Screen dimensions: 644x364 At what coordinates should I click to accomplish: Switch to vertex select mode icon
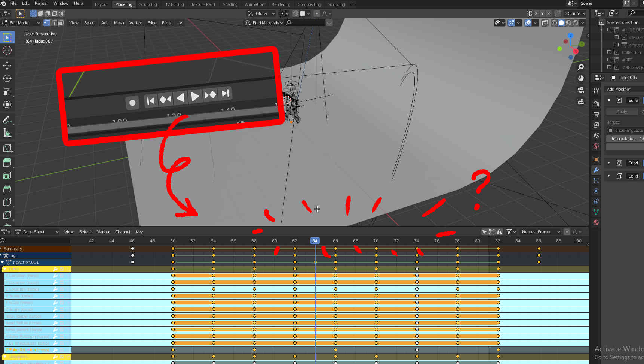tap(46, 23)
